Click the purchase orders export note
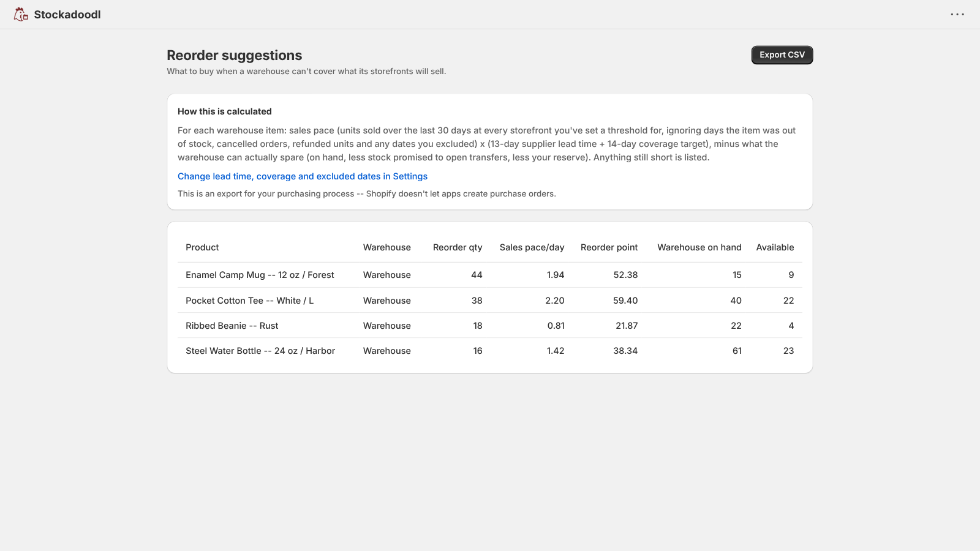The height and width of the screenshot is (551, 980). (367, 193)
